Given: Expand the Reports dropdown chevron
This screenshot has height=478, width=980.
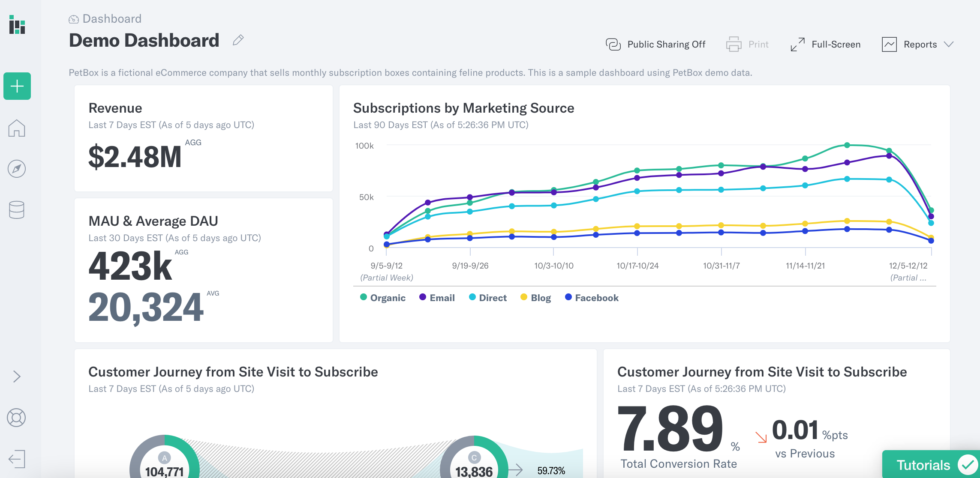Looking at the screenshot, I should click(949, 45).
